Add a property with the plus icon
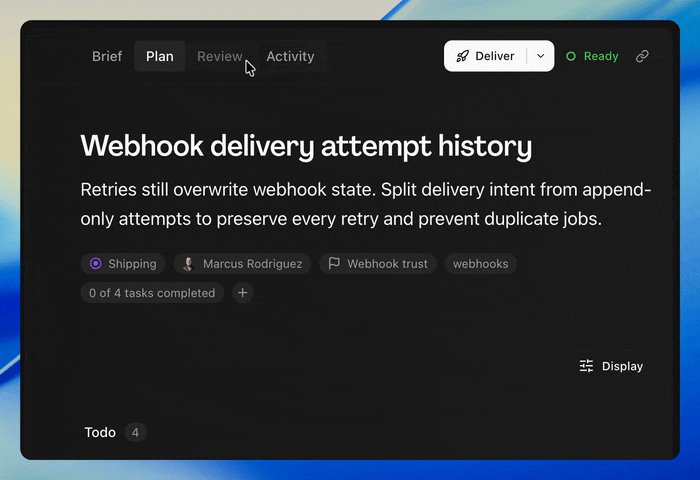700x480 pixels. tap(243, 293)
